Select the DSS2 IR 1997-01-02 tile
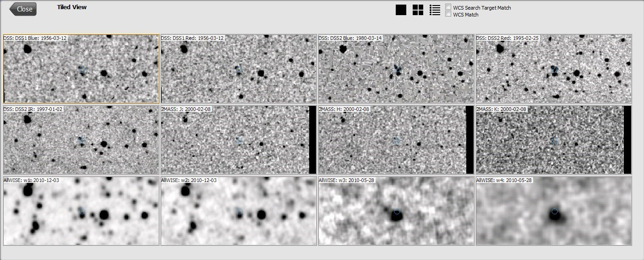This screenshot has width=644, height=260. pyautogui.click(x=81, y=140)
